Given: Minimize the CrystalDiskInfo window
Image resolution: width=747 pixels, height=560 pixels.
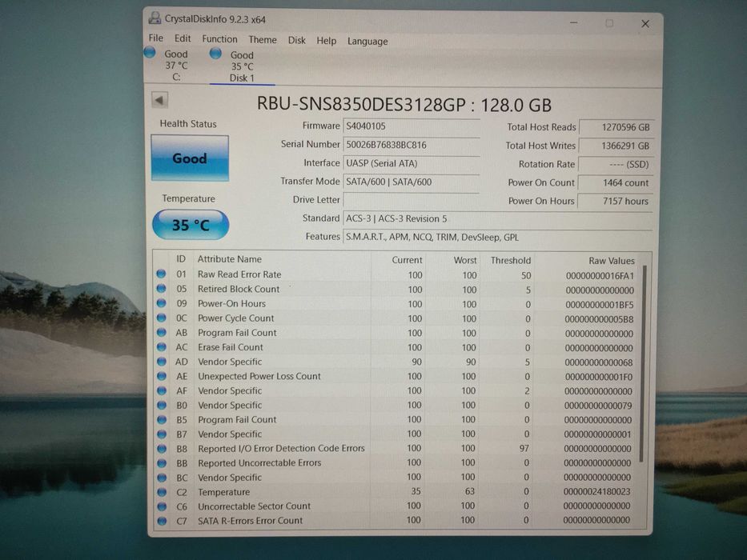Looking at the screenshot, I should coord(574,22).
